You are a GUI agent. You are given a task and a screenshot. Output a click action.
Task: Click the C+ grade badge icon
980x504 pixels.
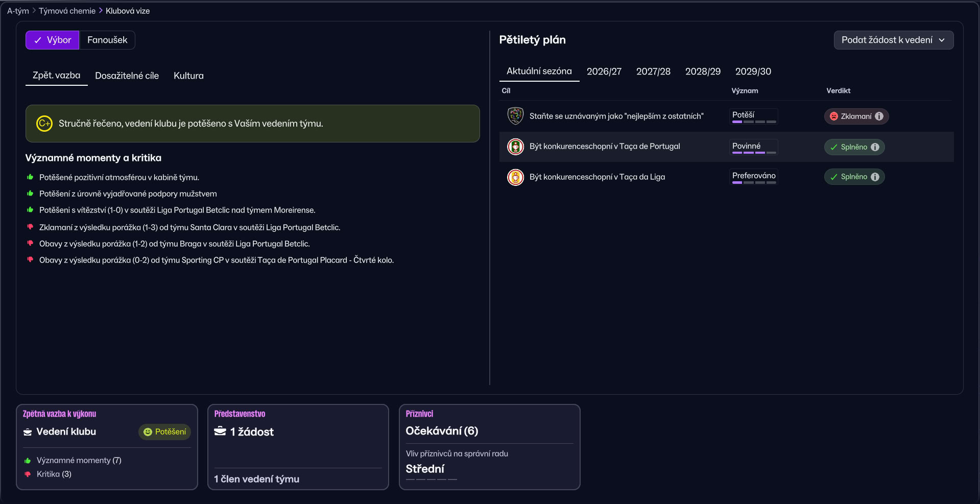click(44, 124)
